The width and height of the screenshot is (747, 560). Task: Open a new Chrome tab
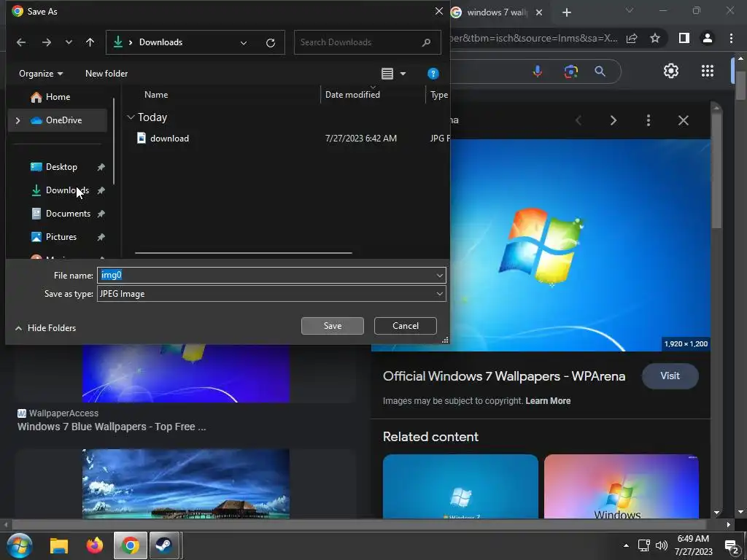566,12
